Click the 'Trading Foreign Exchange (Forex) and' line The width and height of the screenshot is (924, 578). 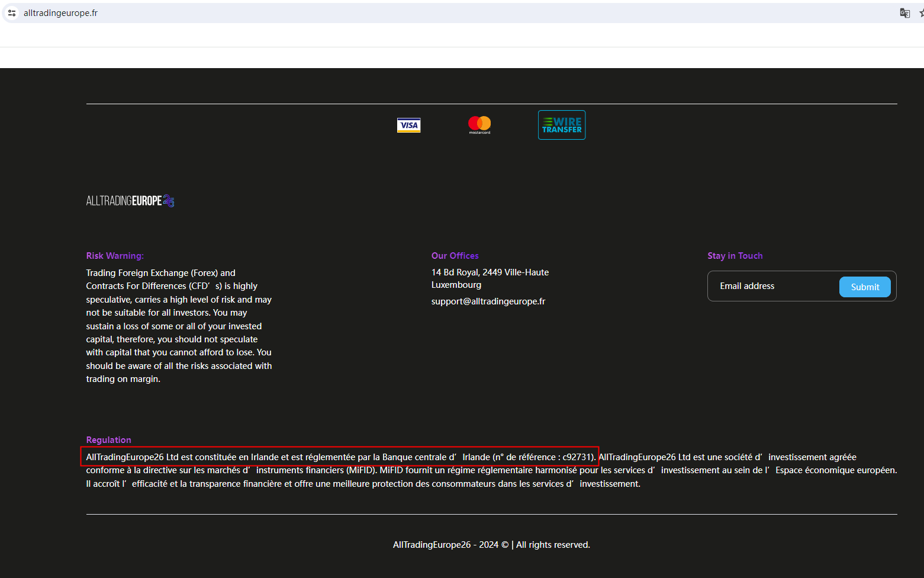(x=161, y=273)
